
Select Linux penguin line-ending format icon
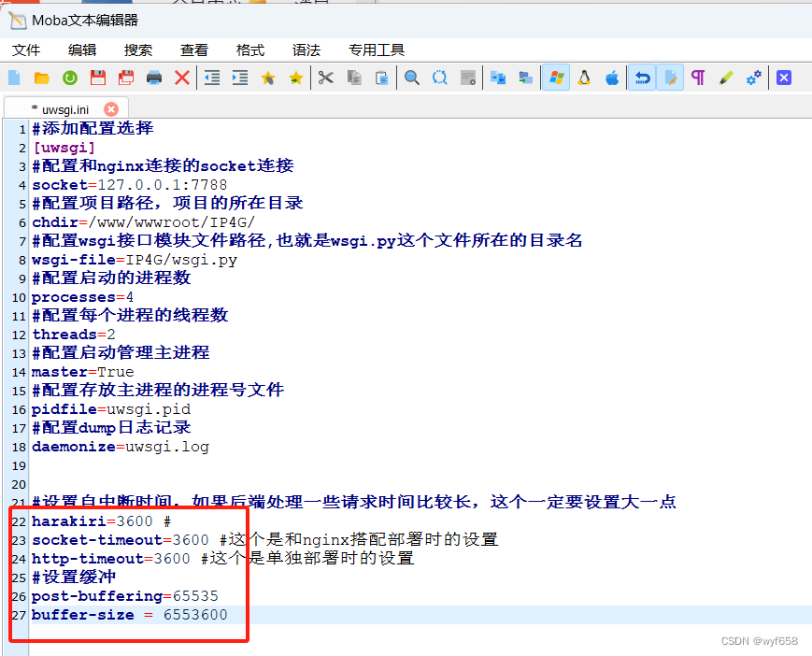(x=584, y=78)
